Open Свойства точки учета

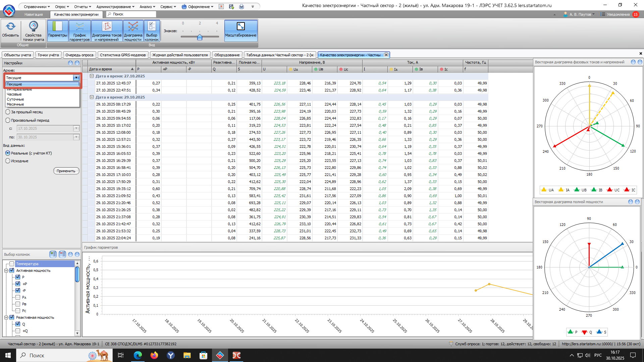coord(33,30)
